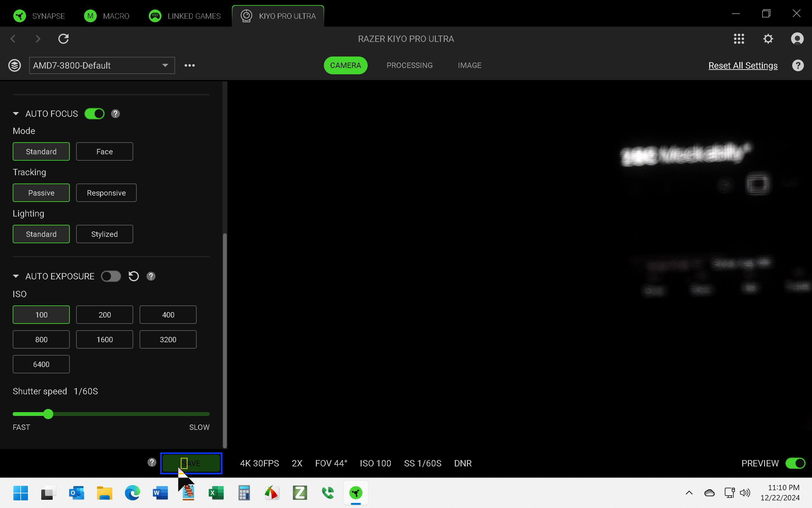Screen dimensions: 812x508
Task: Click the Synapse logo icon
Action: point(19,16)
